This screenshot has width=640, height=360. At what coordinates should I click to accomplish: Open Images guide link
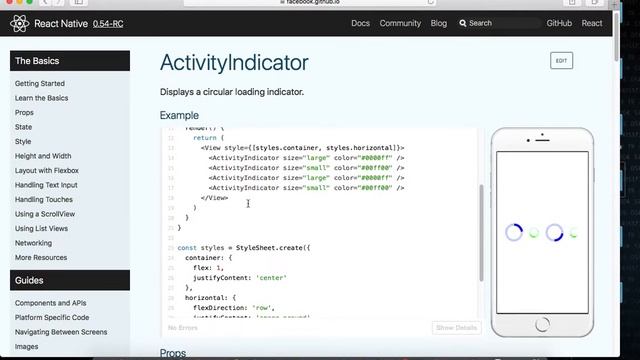click(27, 347)
